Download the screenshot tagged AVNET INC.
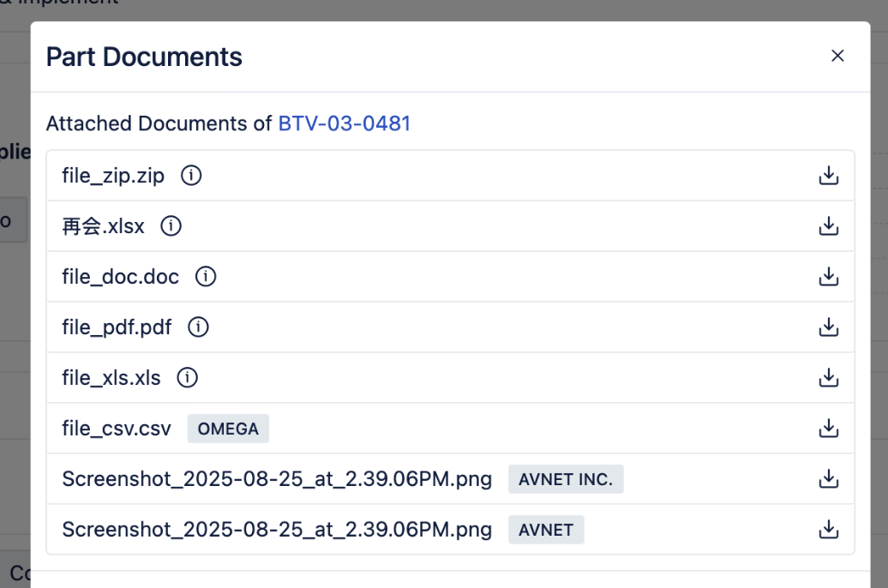The height and width of the screenshot is (588, 888). [828, 479]
